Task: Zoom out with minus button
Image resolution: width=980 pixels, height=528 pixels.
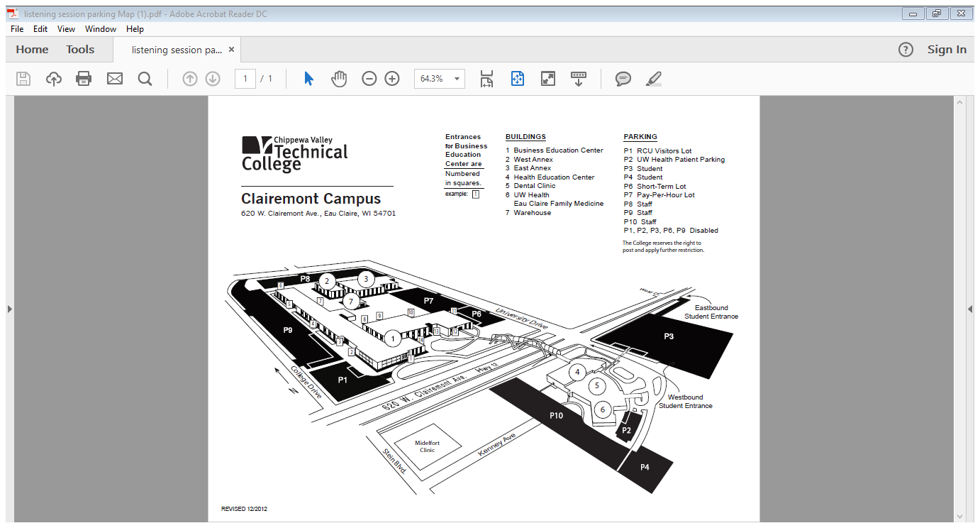Action: pyautogui.click(x=369, y=79)
